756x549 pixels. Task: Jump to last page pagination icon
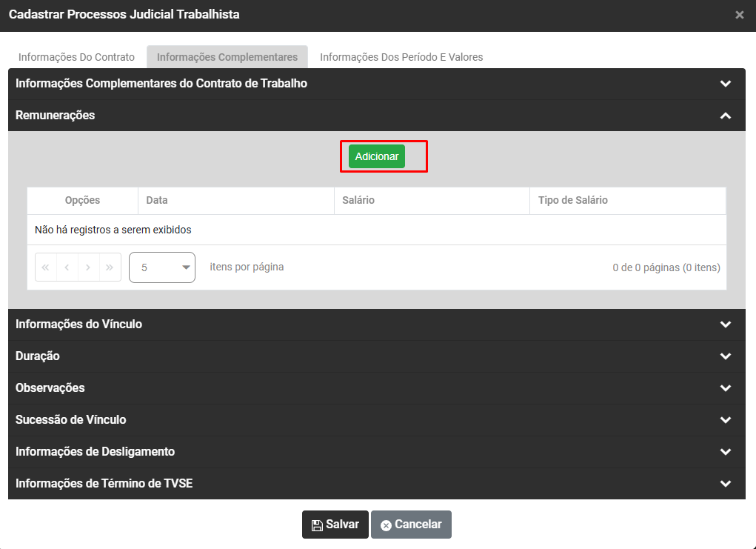click(110, 267)
